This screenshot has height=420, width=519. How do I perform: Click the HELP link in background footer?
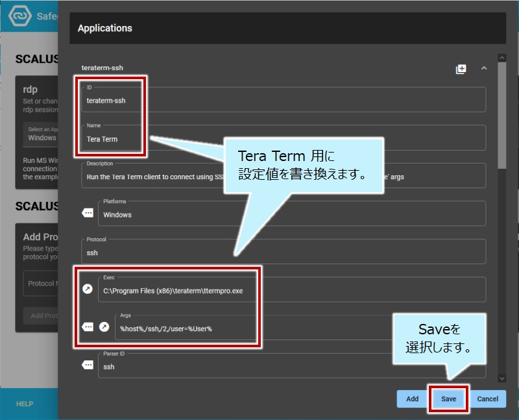click(25, 404)
